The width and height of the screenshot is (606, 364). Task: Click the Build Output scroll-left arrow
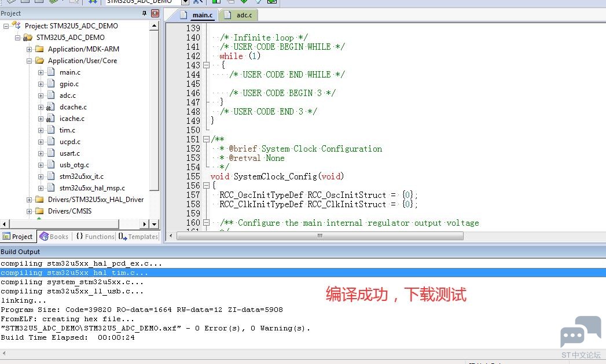coord(4,353)
